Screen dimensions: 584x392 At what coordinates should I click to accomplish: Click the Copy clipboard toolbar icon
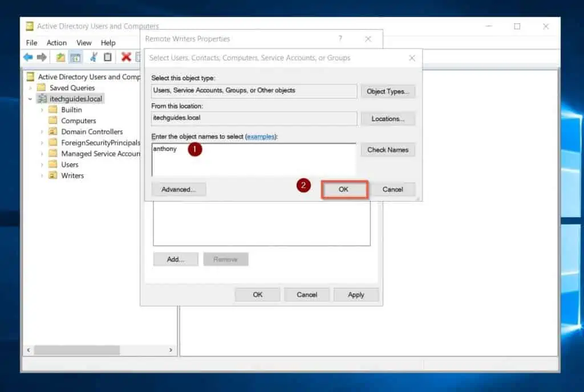tap(108, 57)
